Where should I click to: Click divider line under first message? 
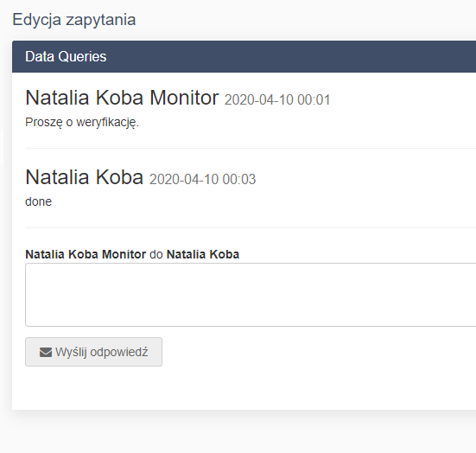[x=251, y=149]
